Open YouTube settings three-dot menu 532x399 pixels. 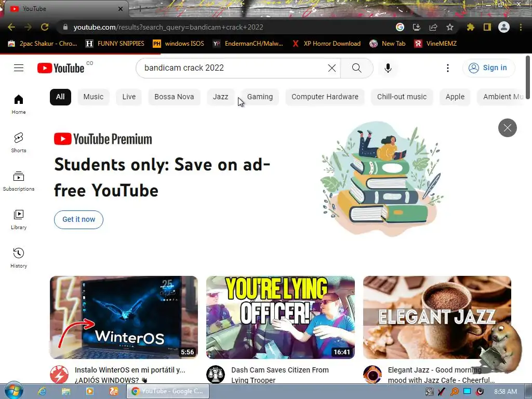coord(447,68)
